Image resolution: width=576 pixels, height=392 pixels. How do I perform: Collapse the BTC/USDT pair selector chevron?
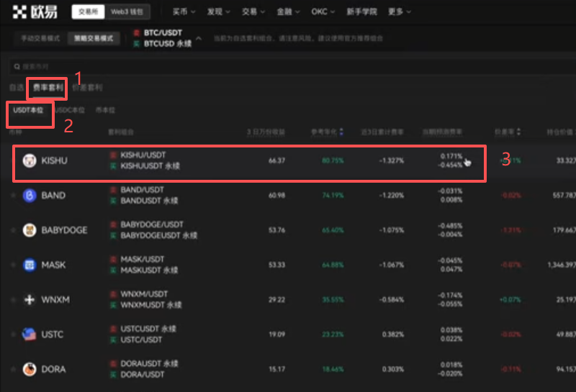click(x=199, y=38)
